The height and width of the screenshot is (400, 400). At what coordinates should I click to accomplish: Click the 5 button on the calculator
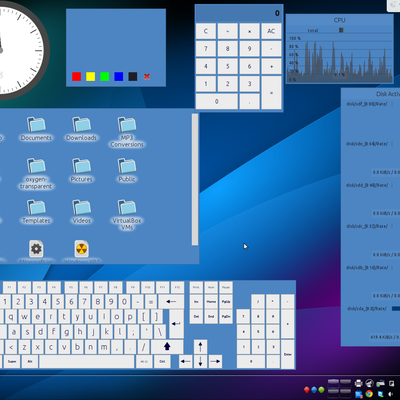tap(227, 66)
